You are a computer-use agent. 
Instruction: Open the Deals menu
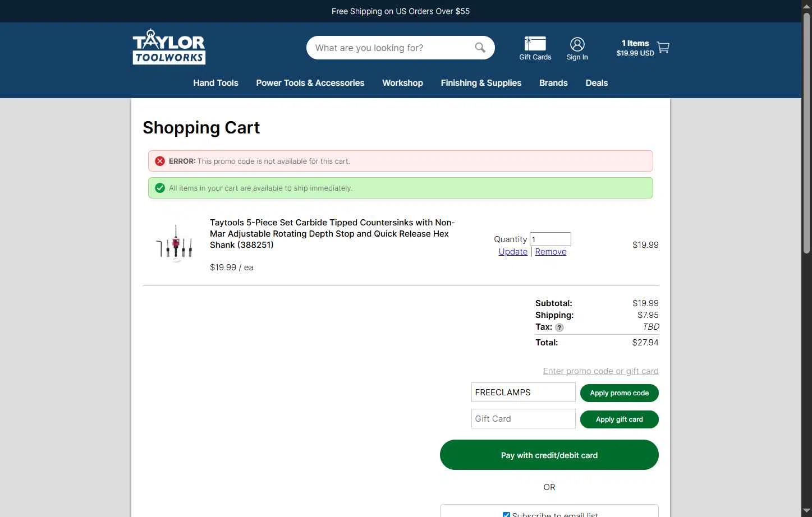click(x=597, y=83)
